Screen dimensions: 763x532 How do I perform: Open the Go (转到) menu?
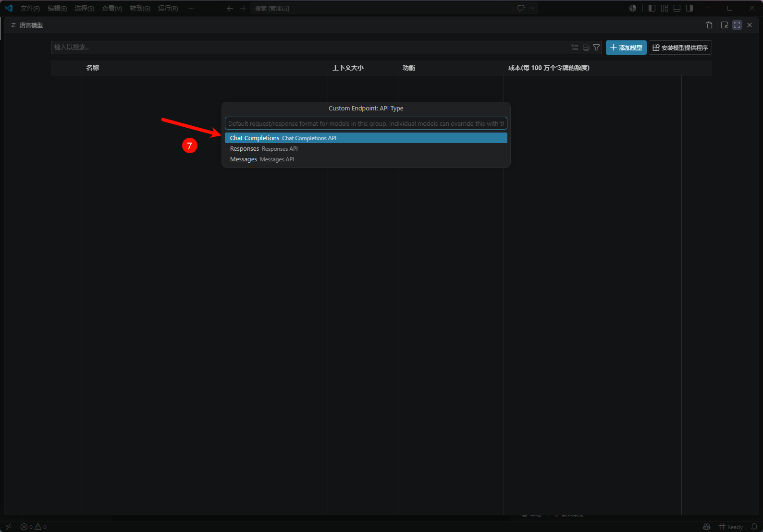click(x=140, y=8)
